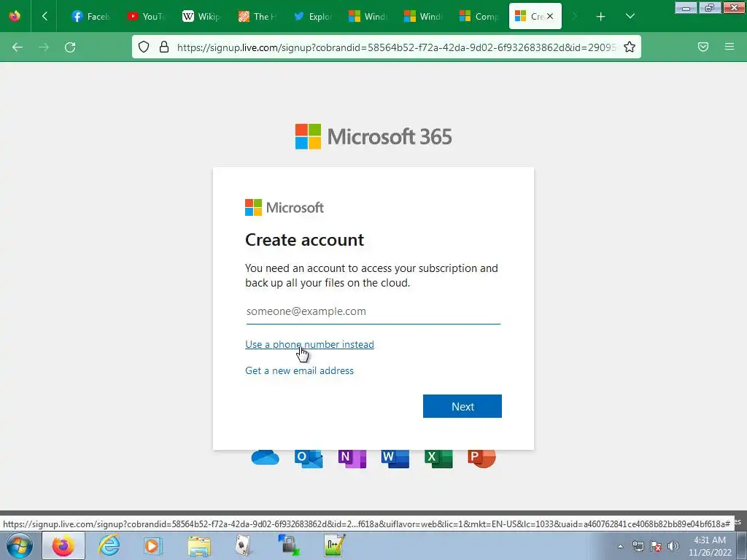The height and width of the screenshot is (560, 747).
Task: Click the Next button
Action: click(x=462, y=406)
